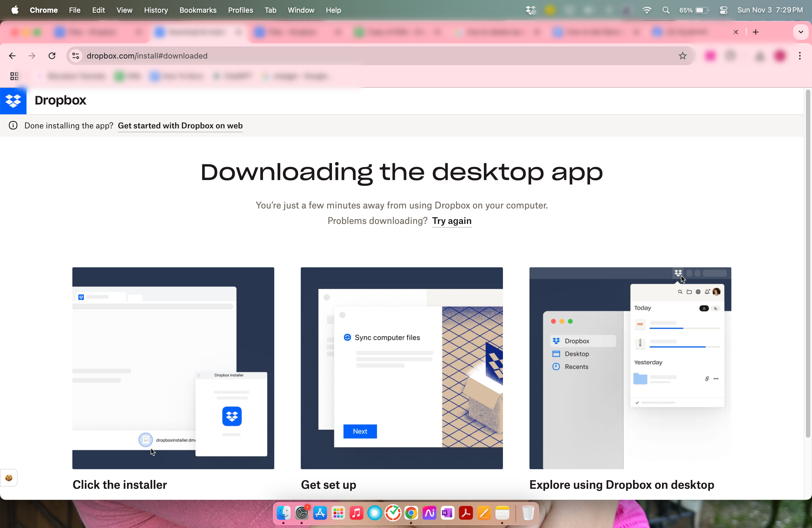This screenshot has height=528, width=812.
Task: Open site information icon in address bar
Action: pyautogui.click(x=76, y=56)
